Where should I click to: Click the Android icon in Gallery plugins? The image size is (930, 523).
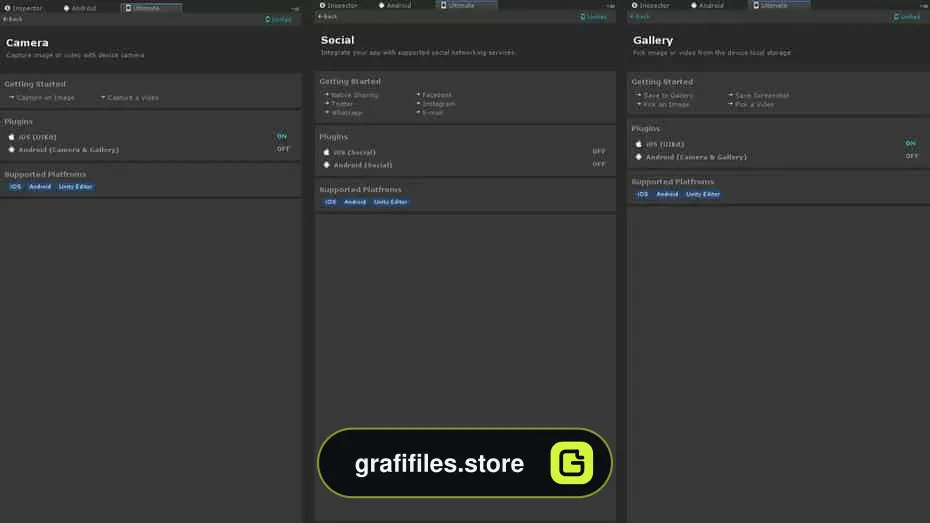639,157
